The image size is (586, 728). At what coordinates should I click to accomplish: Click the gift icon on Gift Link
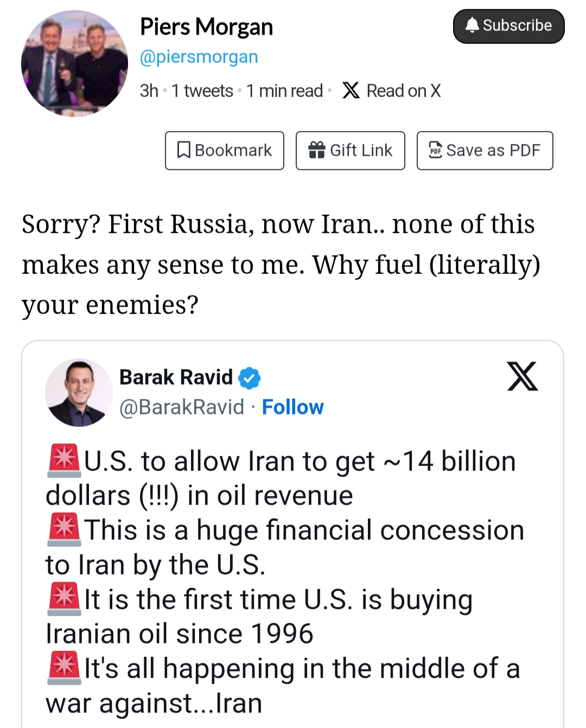click(x=316, y=150)
